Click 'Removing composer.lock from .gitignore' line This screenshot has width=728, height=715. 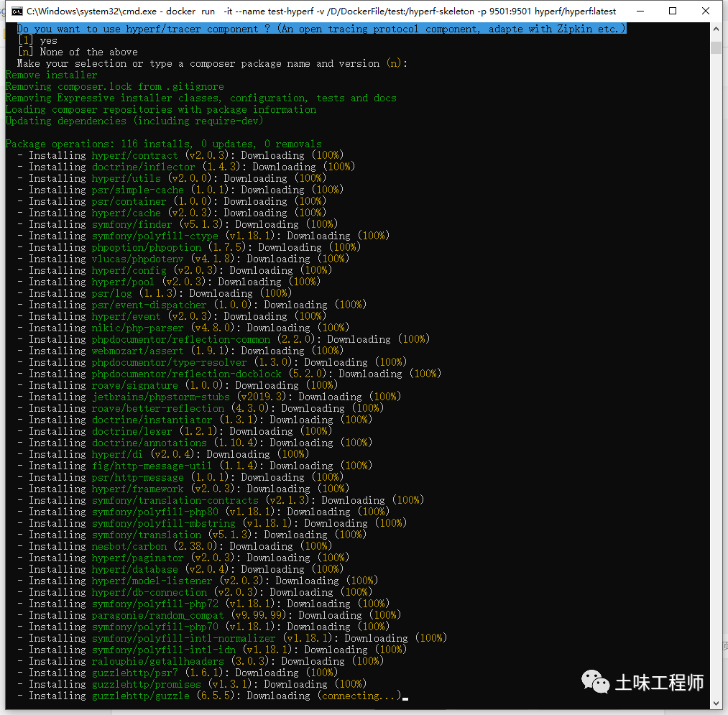pos(115,86)
